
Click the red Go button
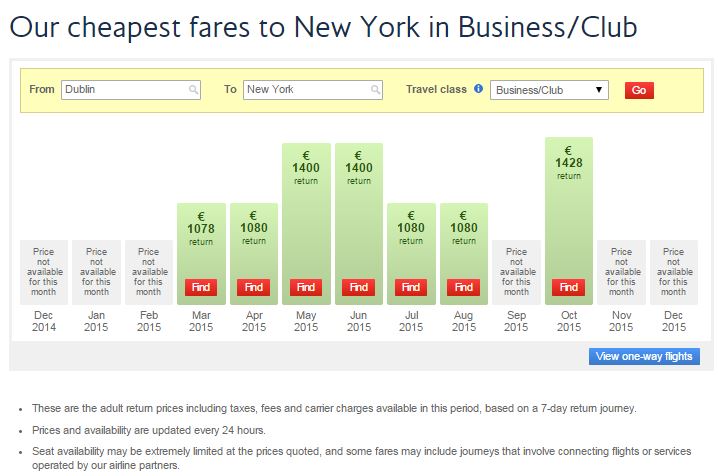[x=639, y=90]
